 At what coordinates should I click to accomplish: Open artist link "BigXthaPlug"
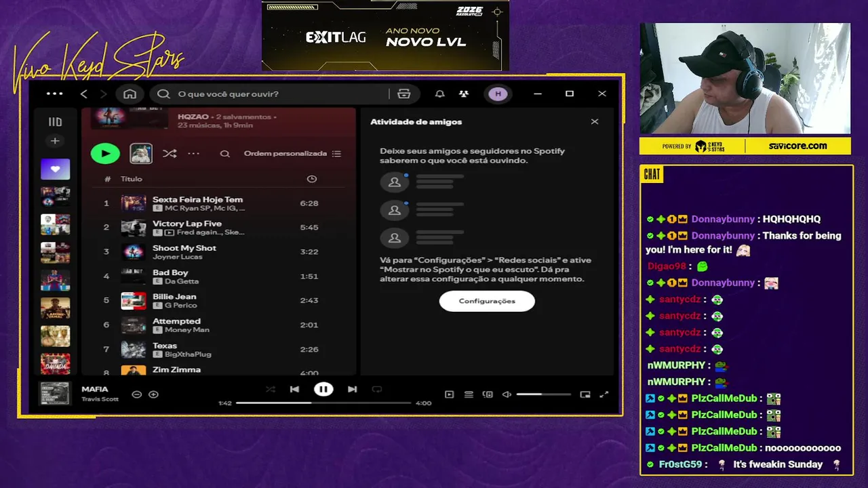[188, 354]
